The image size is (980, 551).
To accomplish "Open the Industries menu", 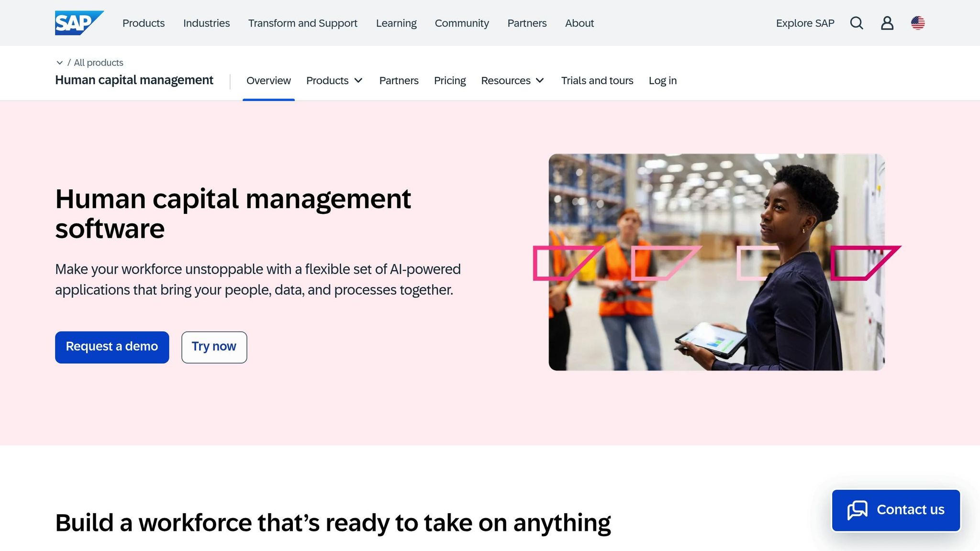I will tap(206, 23).
